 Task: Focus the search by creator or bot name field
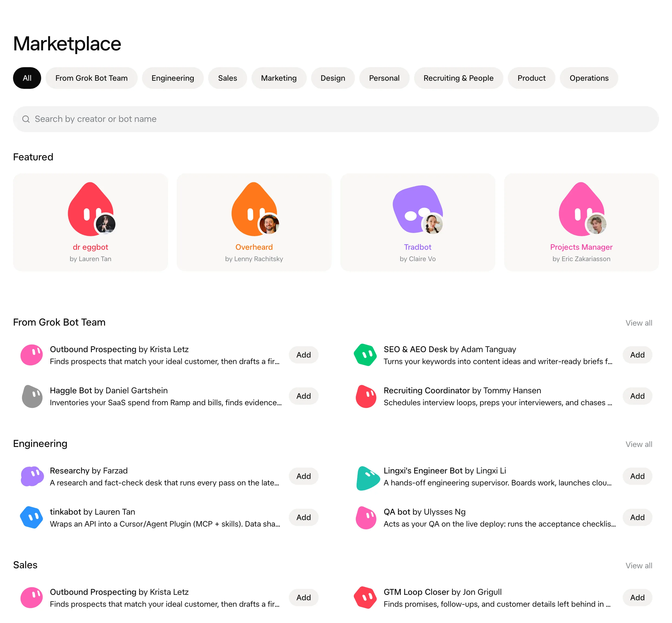336,119
